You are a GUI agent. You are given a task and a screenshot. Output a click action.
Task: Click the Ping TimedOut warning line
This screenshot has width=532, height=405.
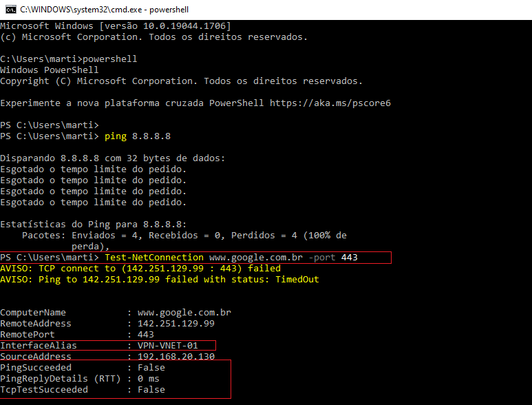coord(160,280)
